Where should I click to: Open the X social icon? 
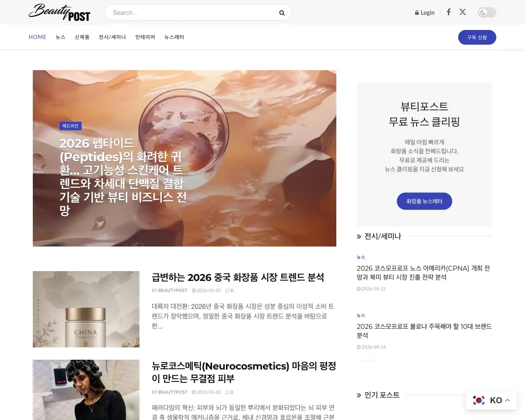[x=463, y=12]
